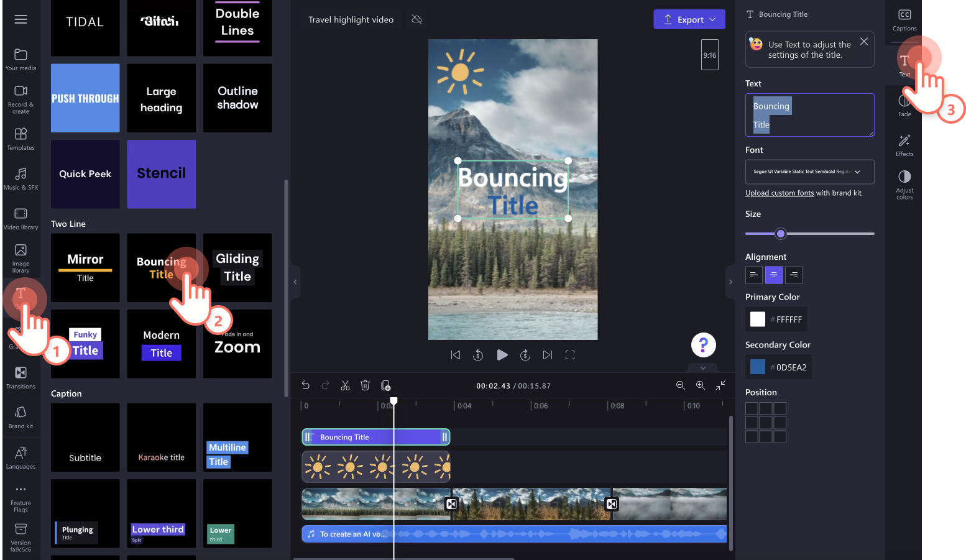Screen dimensions: 966x560
Task: Change the Primary Color swatch
Action: click(x=757, y=319)
